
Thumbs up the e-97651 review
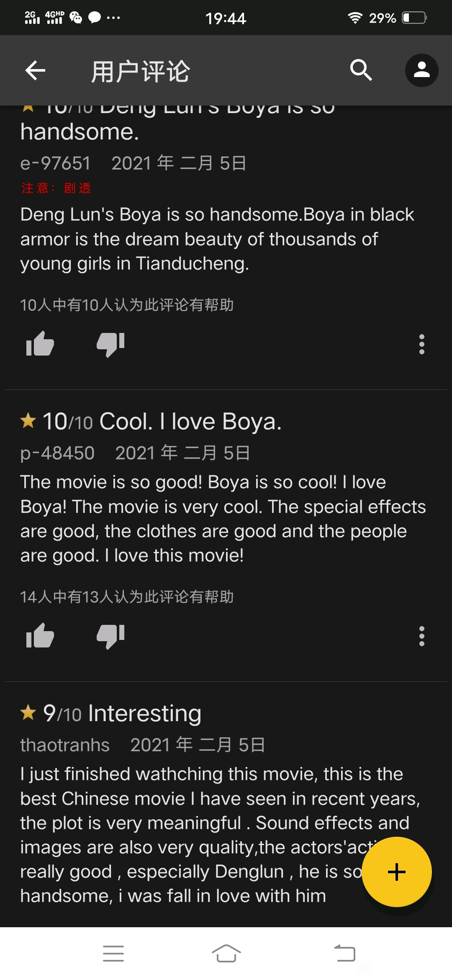pyautogui.click(x=40, y=344)
